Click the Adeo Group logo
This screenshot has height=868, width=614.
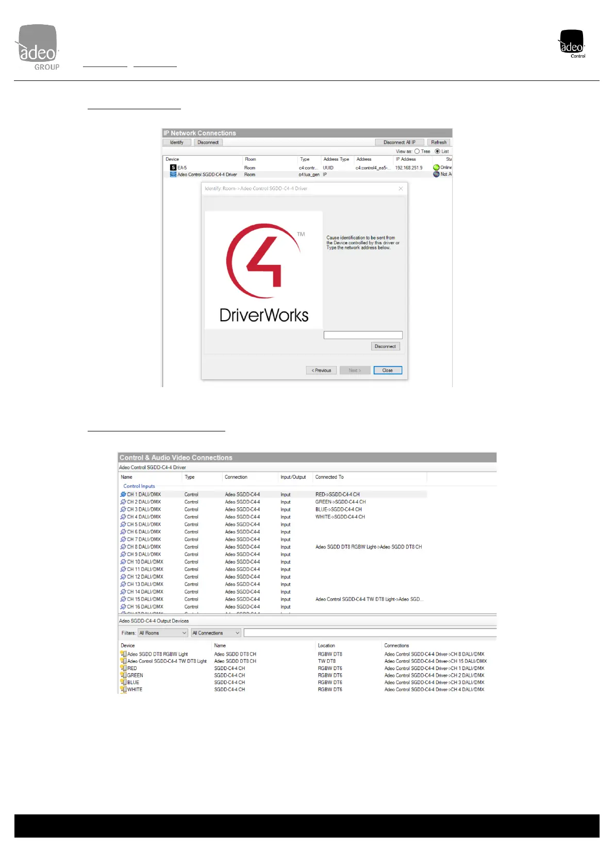[x=38, y=47]
